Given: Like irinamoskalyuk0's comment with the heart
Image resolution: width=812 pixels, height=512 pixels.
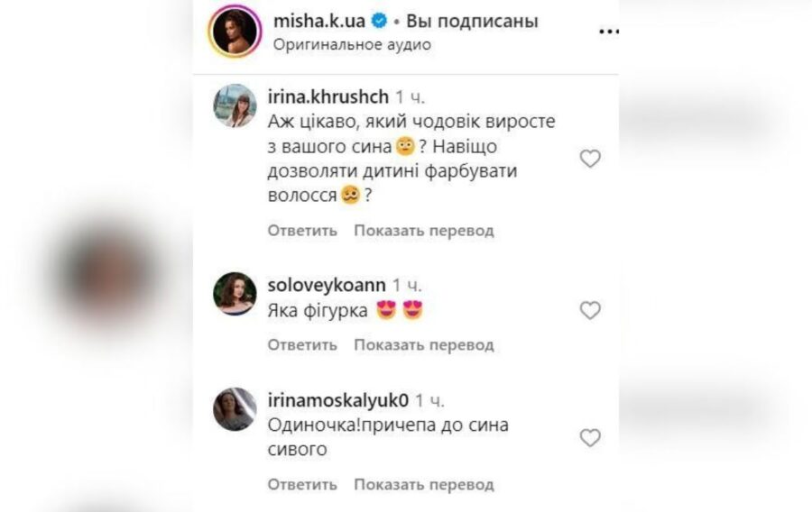Looking at the screenshot, I should [x=590, y=437].
